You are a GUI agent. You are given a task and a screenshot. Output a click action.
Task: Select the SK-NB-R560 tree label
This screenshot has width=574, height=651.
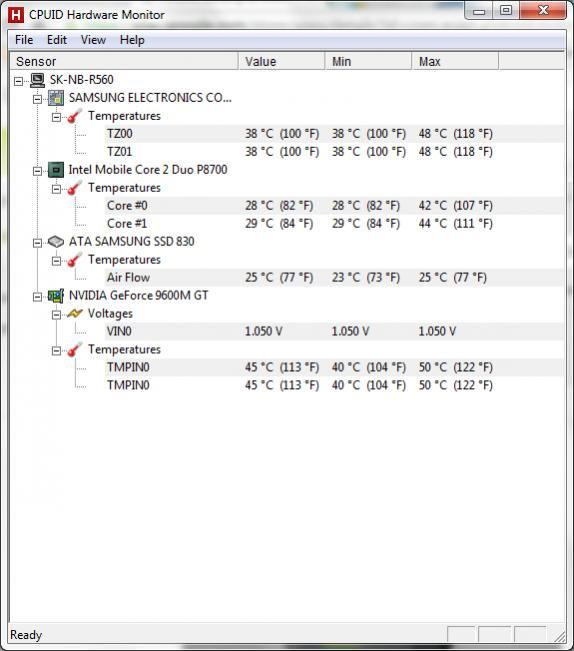81,80
